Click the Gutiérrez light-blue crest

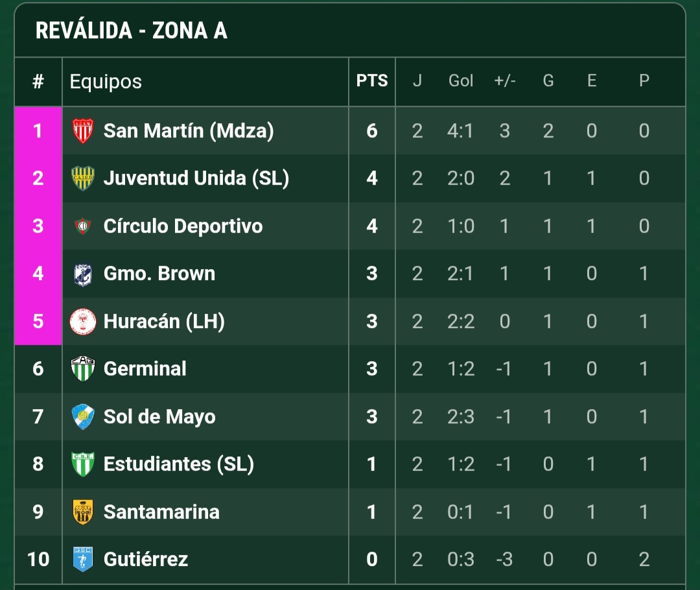[x=82, y=559]
